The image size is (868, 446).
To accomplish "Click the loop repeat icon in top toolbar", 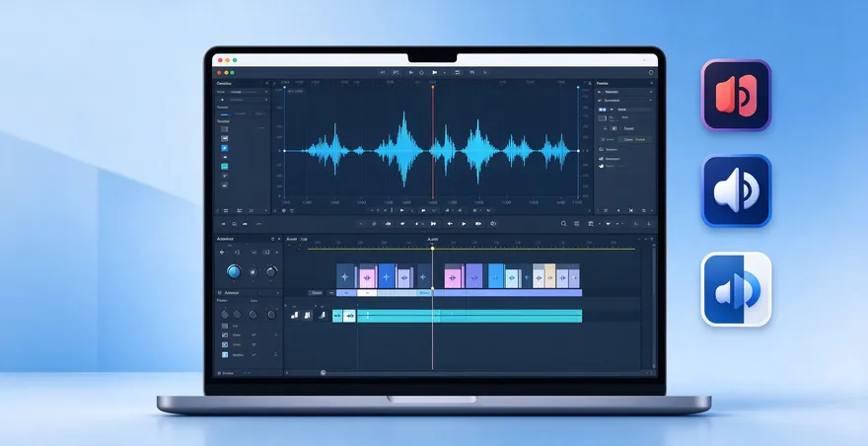I will [458, 73].
